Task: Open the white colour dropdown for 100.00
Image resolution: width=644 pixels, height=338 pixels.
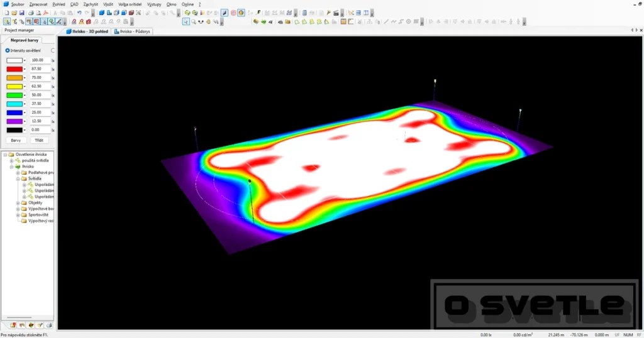Action: tap(25, 60)
